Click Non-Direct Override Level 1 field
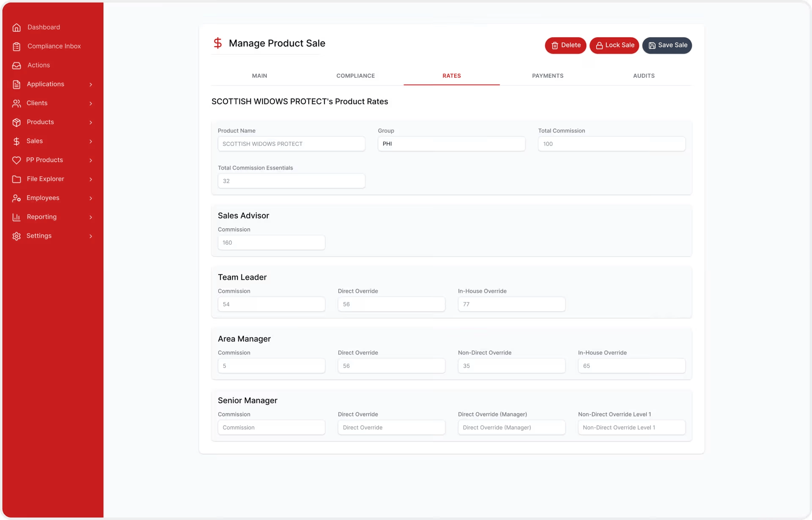Screen dimensions: 812x520 point(632,428)
